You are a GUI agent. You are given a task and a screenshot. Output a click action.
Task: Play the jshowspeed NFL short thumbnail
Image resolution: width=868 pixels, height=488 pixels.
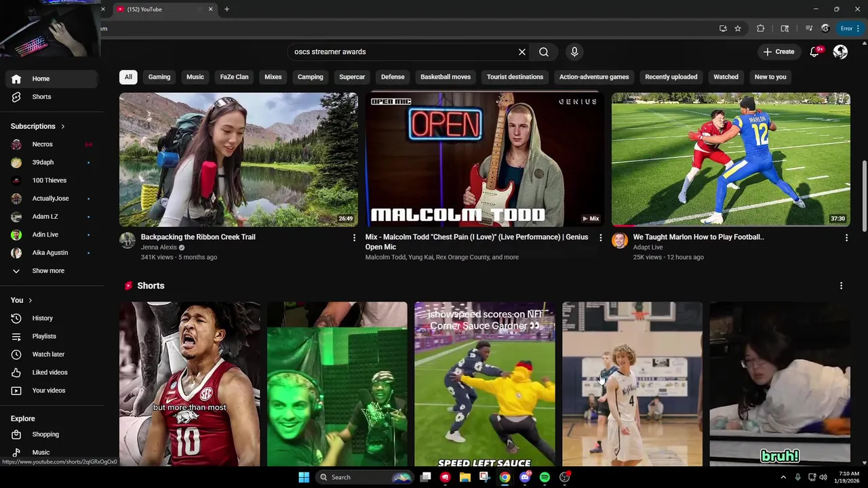(484, 384)
